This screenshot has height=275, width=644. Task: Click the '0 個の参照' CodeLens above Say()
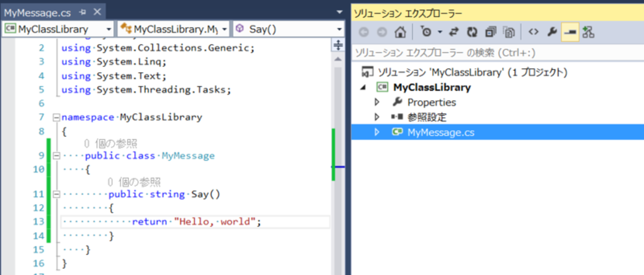134,183
